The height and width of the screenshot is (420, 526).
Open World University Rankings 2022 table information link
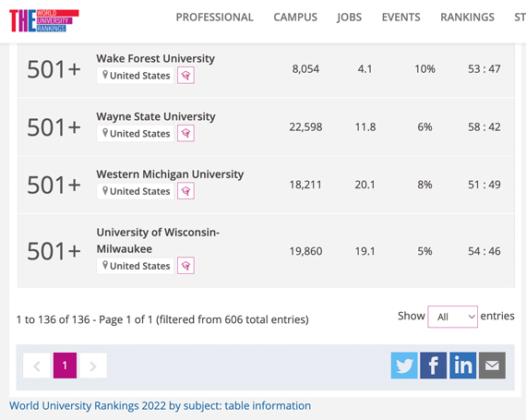(160, 406)
